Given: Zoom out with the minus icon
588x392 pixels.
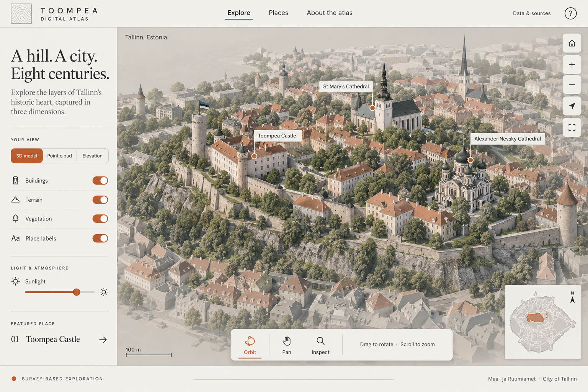Looking at the screenshot, I should tap(572, 85).
